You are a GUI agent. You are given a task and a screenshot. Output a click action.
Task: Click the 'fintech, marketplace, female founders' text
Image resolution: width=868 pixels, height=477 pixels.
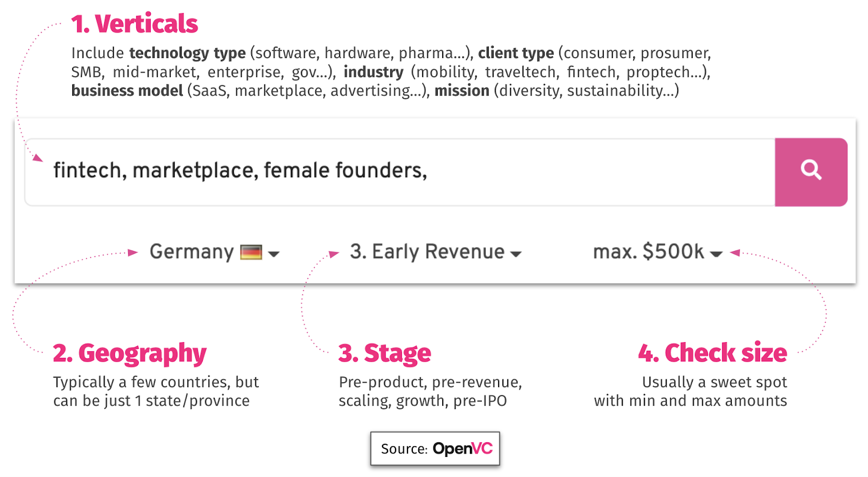coord(240,171)
